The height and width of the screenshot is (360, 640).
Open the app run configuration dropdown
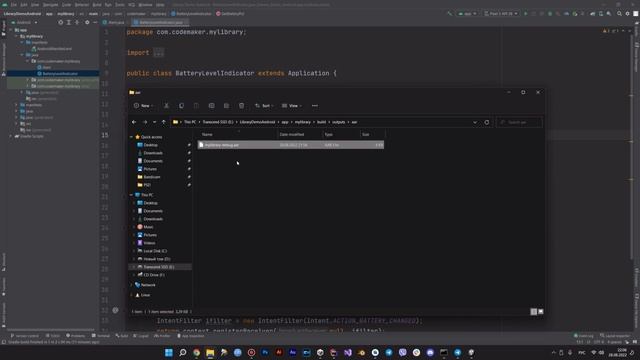tap(467, 13)
